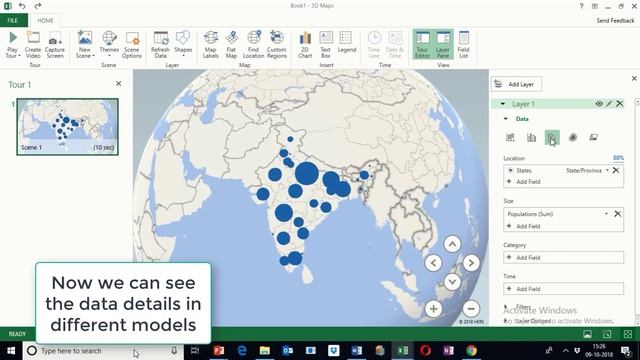
Task: Select region visualization type
Action: (x=593, y=138)
